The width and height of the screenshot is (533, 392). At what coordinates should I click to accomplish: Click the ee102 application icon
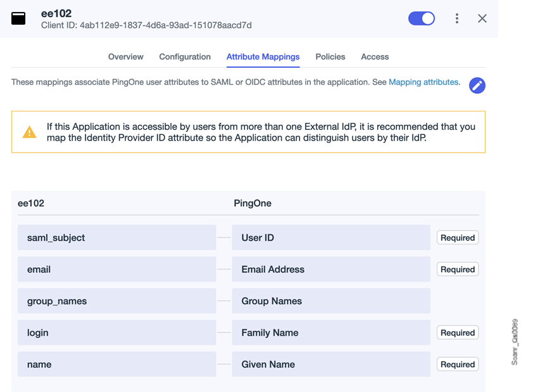18,18
